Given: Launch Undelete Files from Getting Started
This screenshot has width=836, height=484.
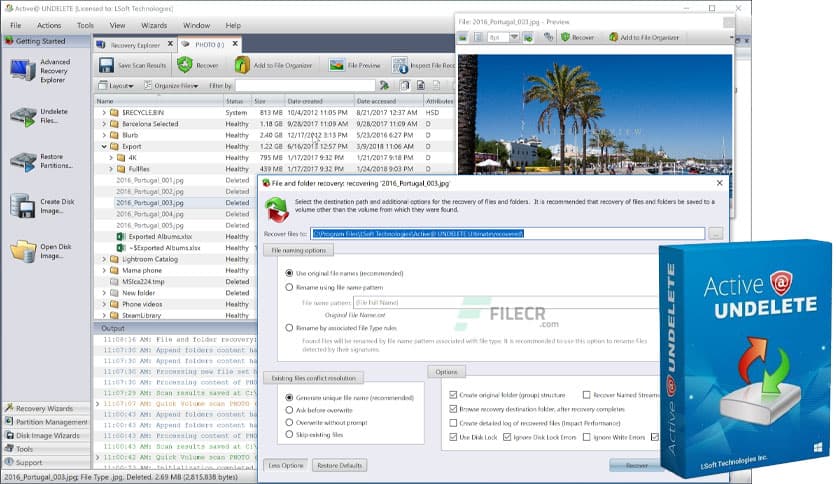Looking at the screenshot, I should (24, 116).
